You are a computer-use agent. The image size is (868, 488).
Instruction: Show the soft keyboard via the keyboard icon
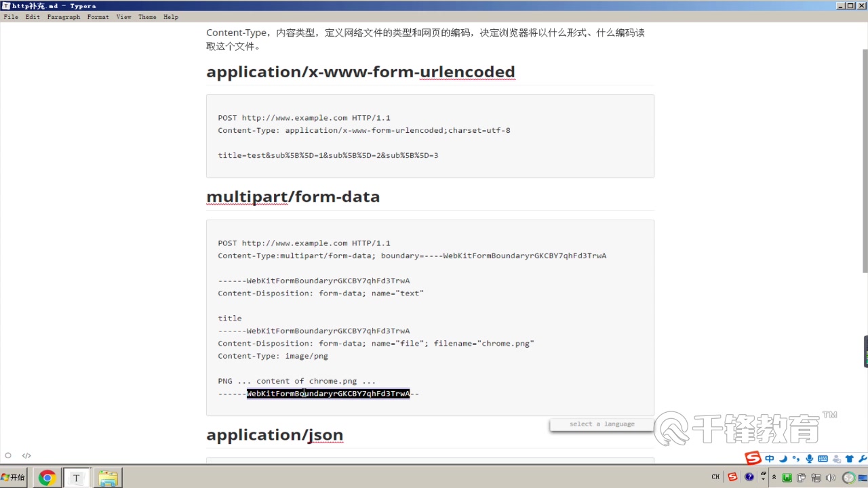(823, 459)
